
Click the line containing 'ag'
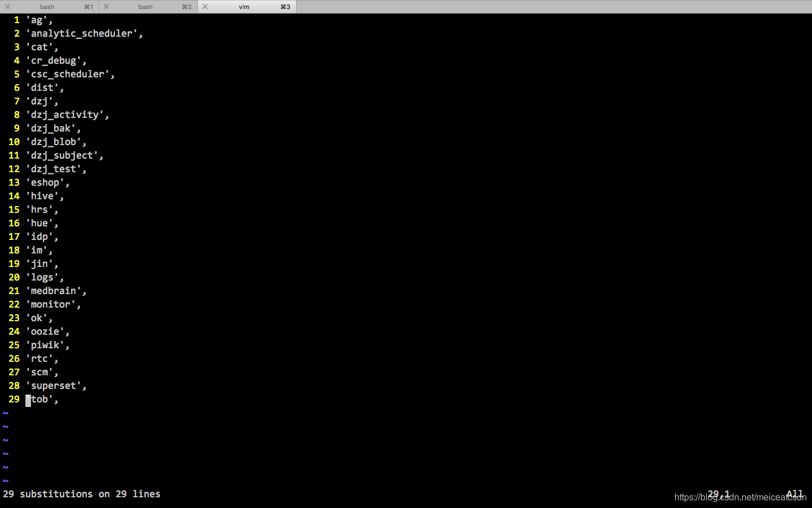pos(39,20)
